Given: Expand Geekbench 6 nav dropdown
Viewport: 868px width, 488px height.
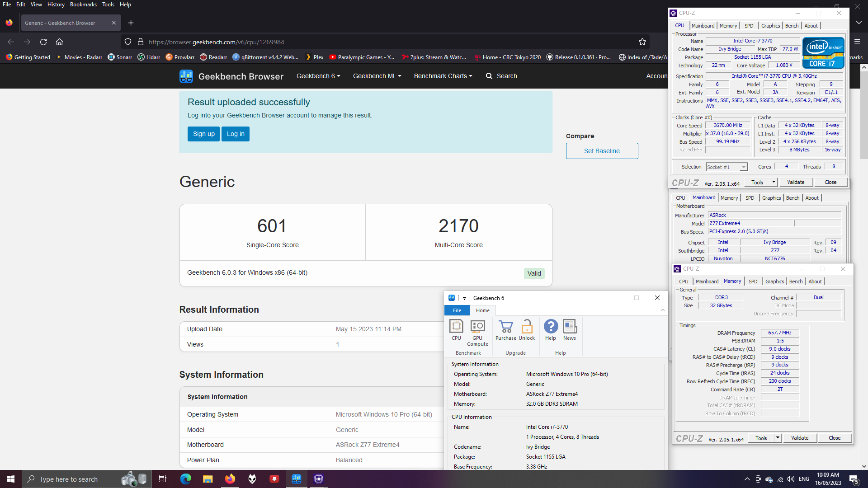Looking at the screenshot, I should (x=318, y=76).
